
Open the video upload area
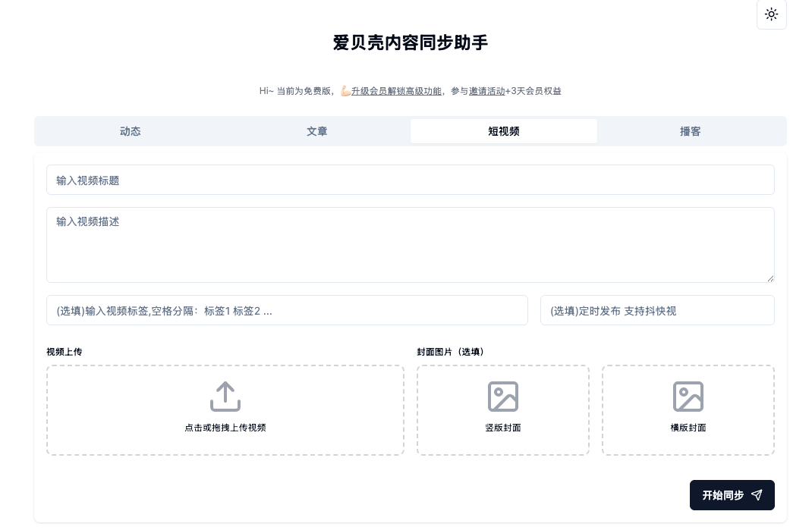225,410
